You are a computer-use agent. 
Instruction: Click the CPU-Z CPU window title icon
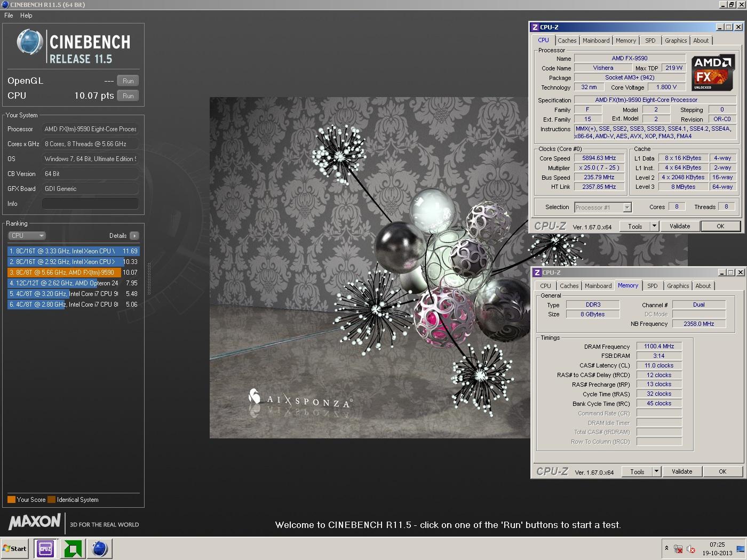click(535, 27)
